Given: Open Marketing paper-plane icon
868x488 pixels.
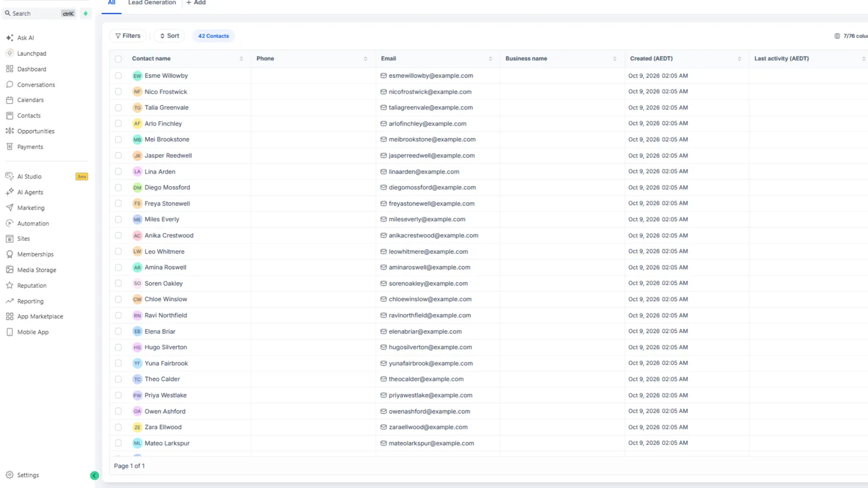Looking at the screenshot, I should pos(10,208).
